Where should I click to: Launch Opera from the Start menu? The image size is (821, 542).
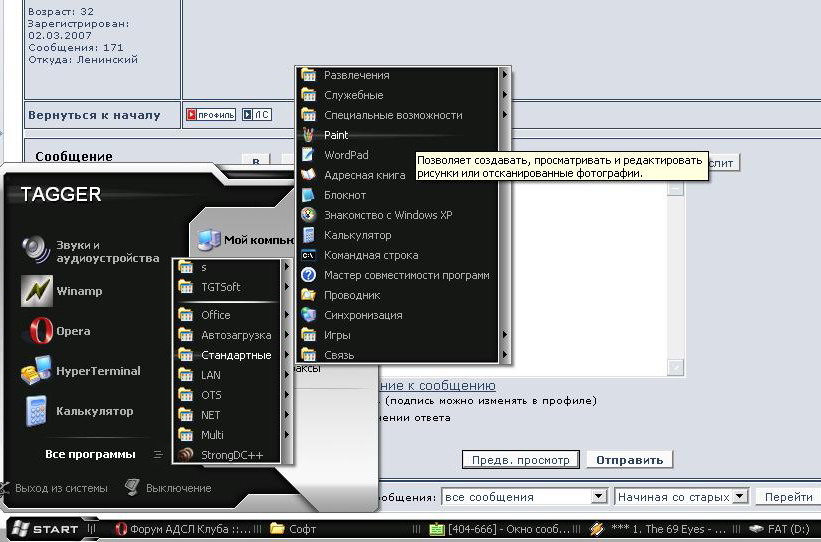pyautogui.click(x=56, y=331)
